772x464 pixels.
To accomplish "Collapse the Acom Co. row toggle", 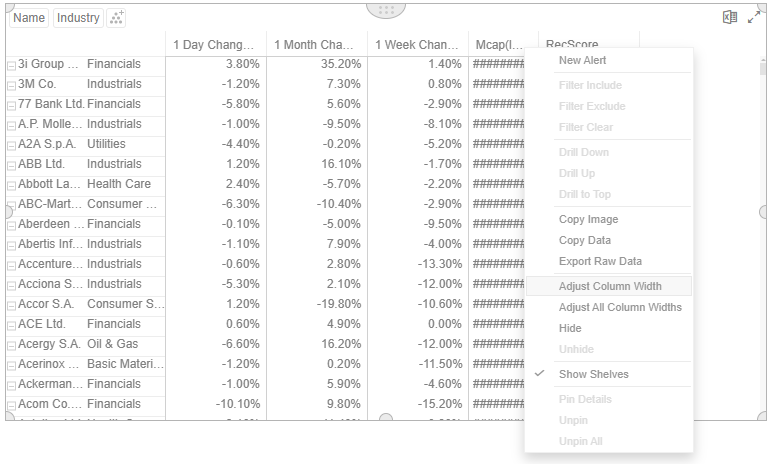I will 11,405.
